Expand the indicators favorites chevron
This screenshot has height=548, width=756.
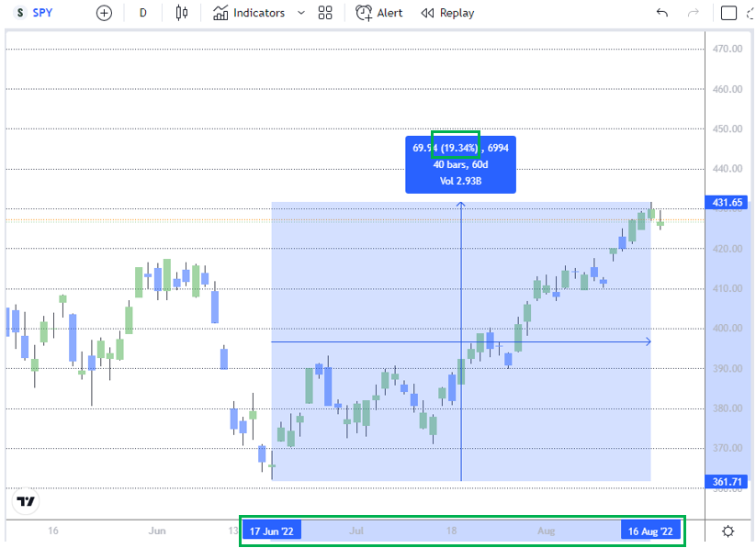pos(301,13)
